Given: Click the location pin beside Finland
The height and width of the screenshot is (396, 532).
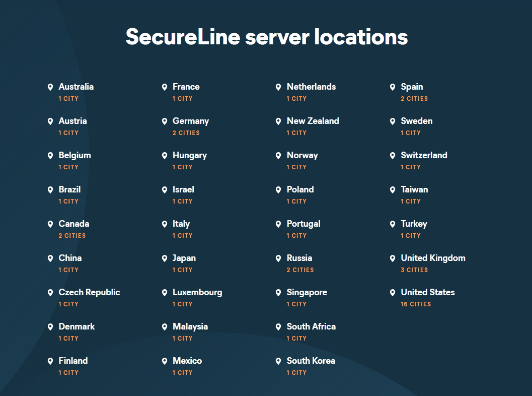Looking at the screenshot, I should pyautogui.click(x=50, y=361).
